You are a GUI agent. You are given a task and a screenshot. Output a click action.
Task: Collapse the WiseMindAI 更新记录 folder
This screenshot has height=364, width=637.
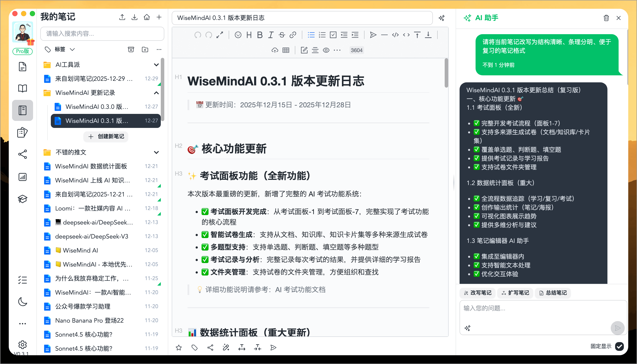coord(156,93)
